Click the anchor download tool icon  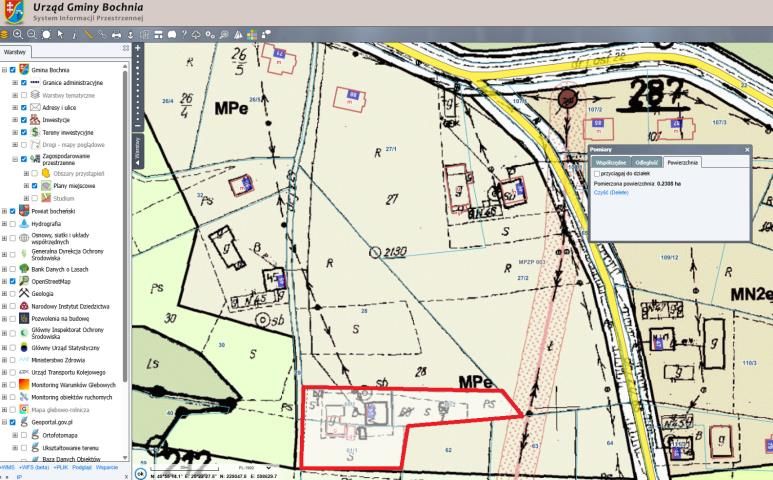(131, 34)
